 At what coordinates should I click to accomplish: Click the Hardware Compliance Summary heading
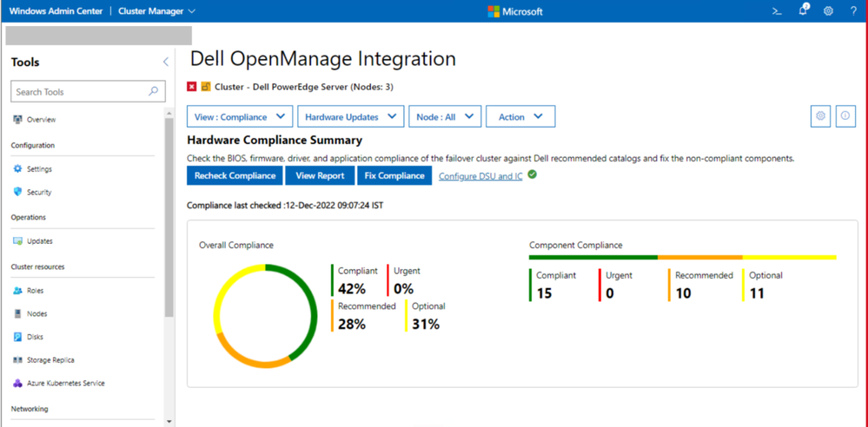pos(275,140)
